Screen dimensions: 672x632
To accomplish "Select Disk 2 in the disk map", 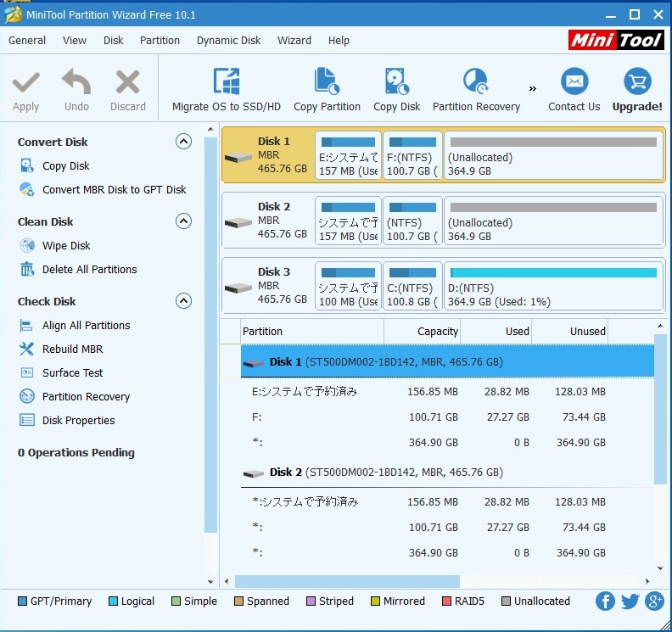I will tap(268, 221).
